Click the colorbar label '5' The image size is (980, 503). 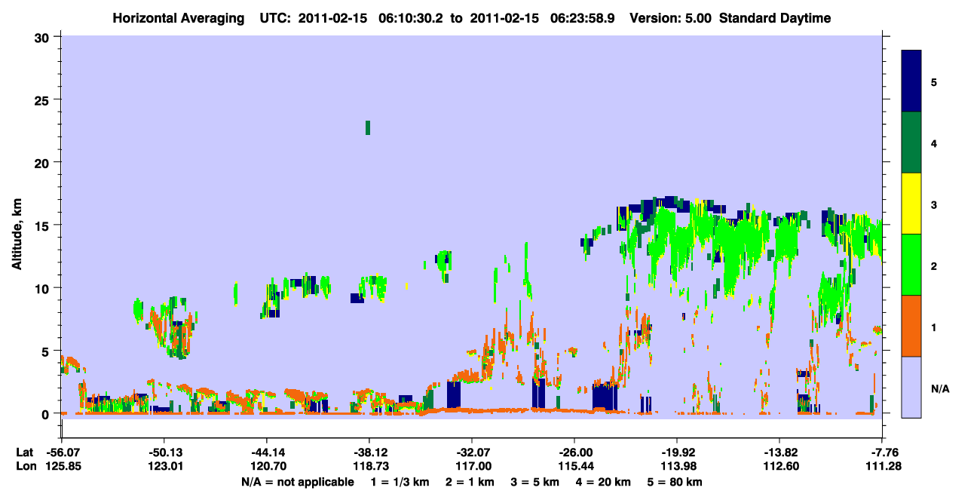click(x=934, y=81)
